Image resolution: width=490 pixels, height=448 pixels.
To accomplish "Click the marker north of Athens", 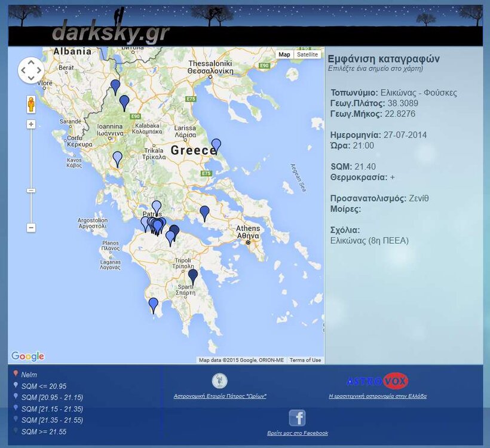I will (205, 213).
